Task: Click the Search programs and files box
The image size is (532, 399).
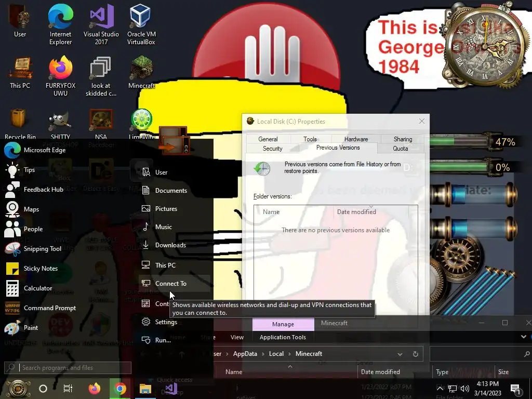Action: [x=68, y=368]
